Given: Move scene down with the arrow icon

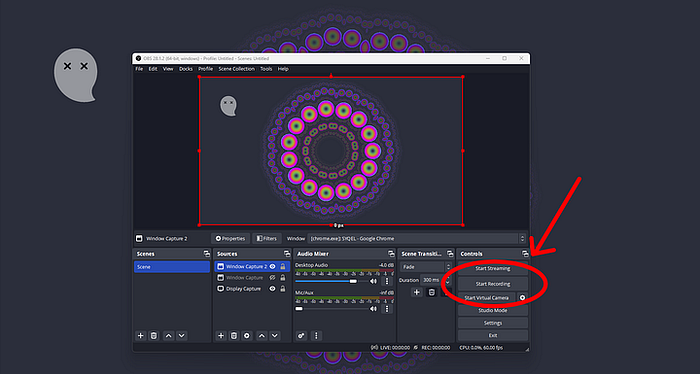Looking at the screenshot, I should (182, 336).
